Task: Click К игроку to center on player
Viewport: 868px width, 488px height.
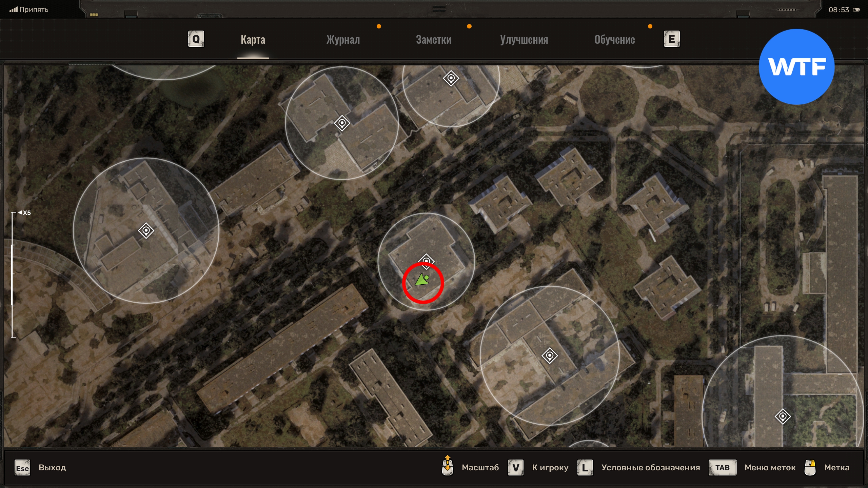Action: [x=550, y=468]
